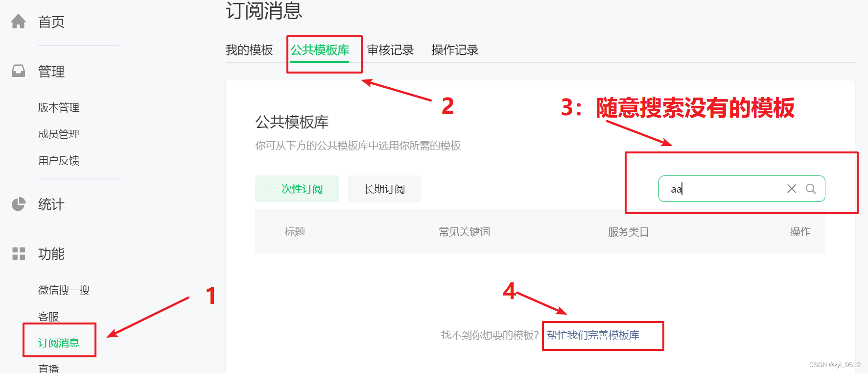868x373 pixels.
Task: Go to 成员管理
Action: pyautogui.click(x=59, y=134)
